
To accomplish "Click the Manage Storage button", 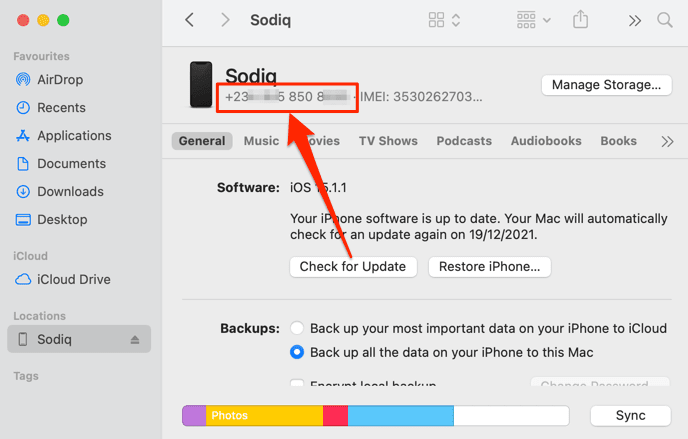I will tap(606, 85).
